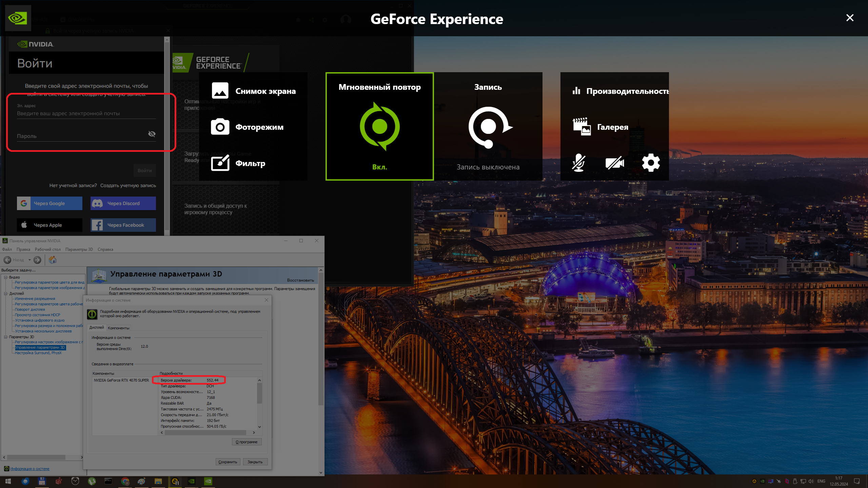Screen dimensions: 868x488
Task: Collapse the Дисплей tree node
Action: [6, 293]
